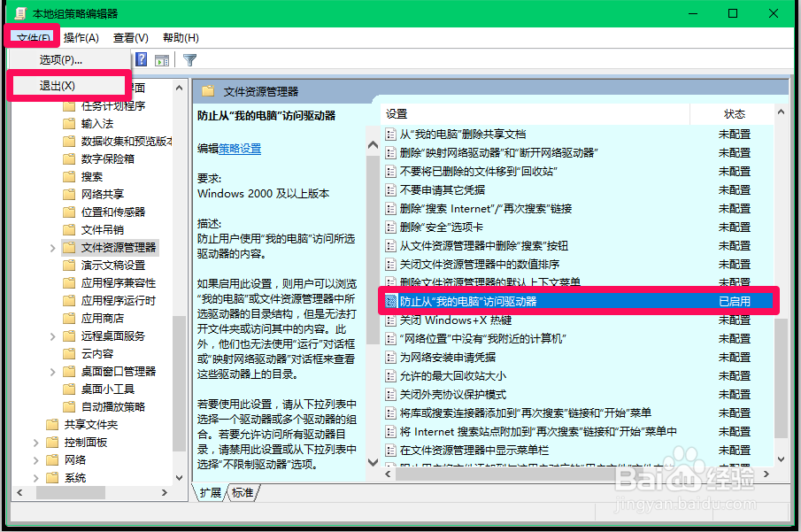This screenshot has height=532, width=801.
Task: Click the show/hide action pane toolbar icon
Action: (x=162, y=60)
